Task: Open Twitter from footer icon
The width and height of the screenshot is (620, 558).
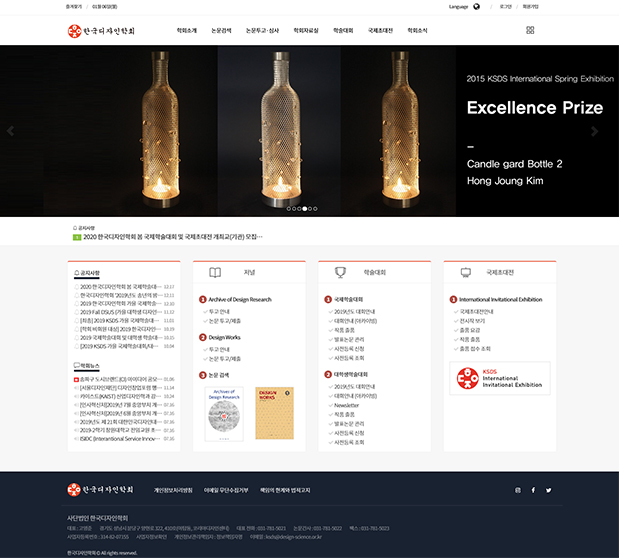Action: coord(548,490)
